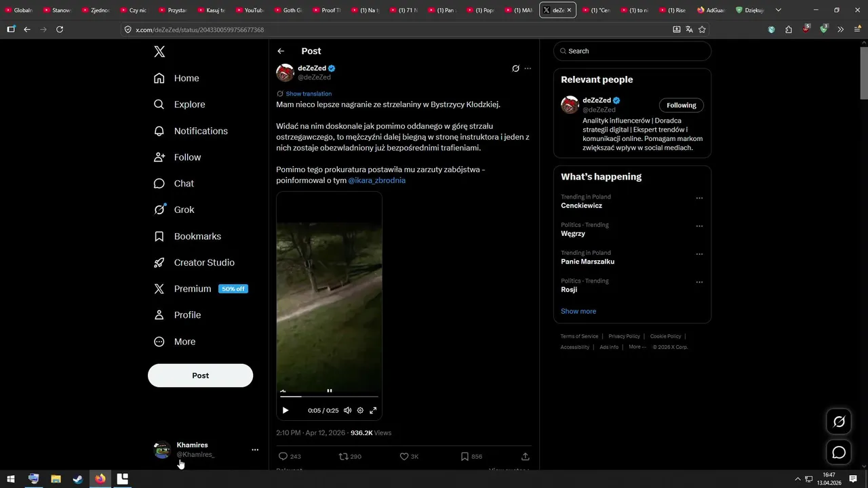Open more options for Węgrzy trend

[699, 226]
